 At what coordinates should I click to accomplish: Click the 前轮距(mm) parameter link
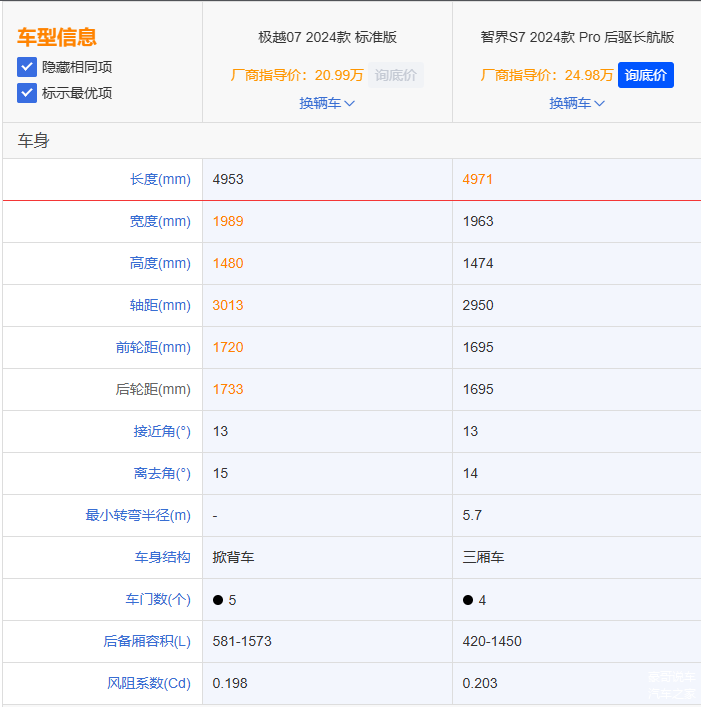(153, 347)
